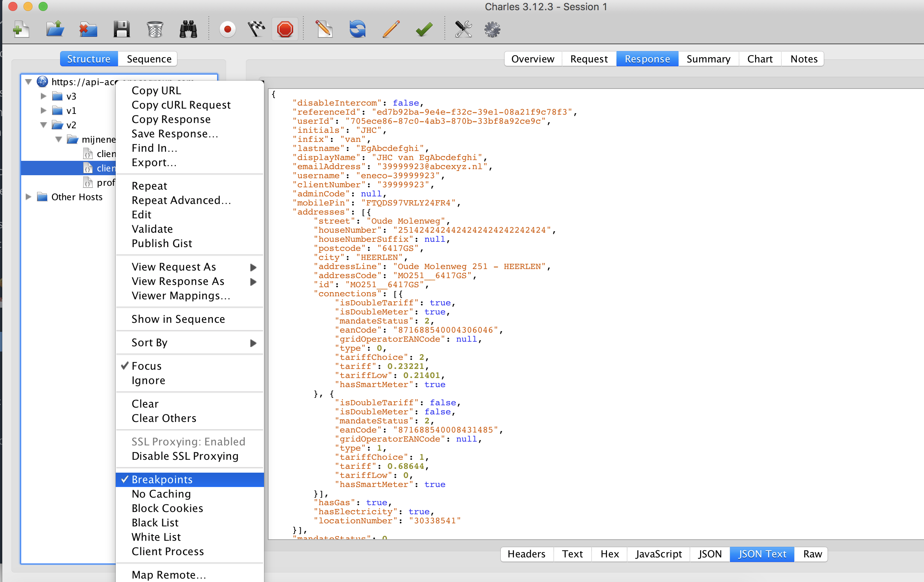Open the View Response As submenu
The height and width of the screenshot is (582, 924).
178,281
